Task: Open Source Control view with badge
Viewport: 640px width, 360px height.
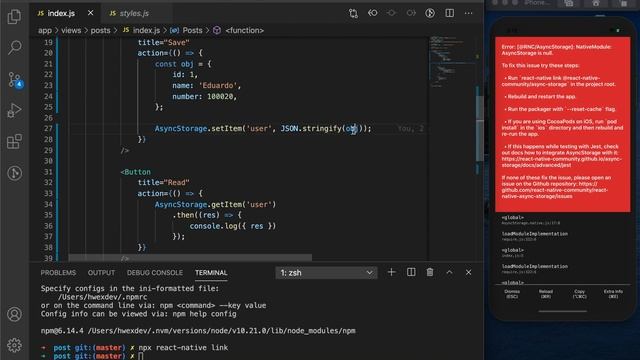Action: (x=15, y=80)
